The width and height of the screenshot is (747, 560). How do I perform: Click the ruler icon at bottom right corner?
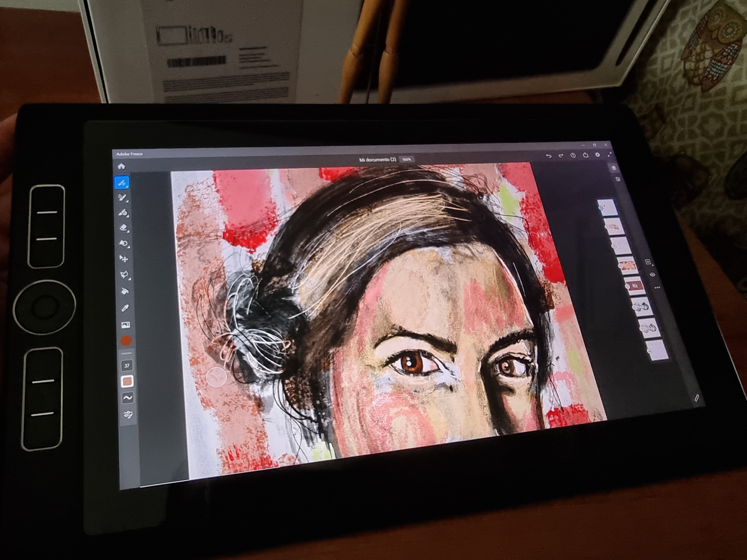[x=697, y=398]
